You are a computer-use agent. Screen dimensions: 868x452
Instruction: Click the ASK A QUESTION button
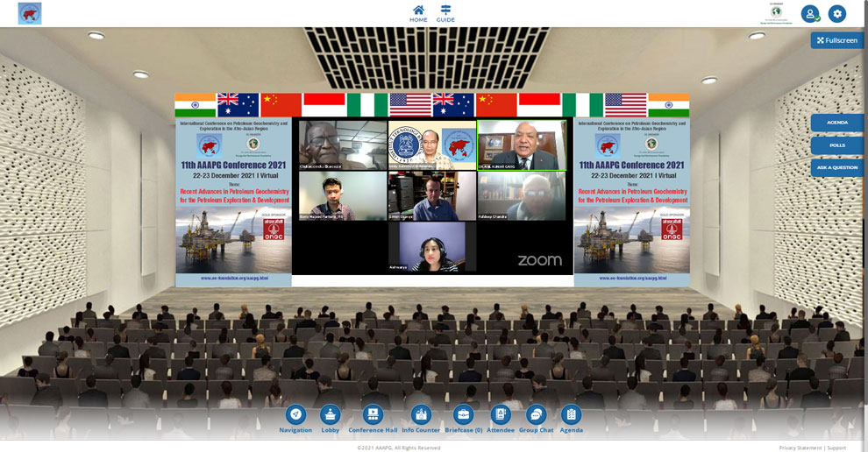click(837, 167)
